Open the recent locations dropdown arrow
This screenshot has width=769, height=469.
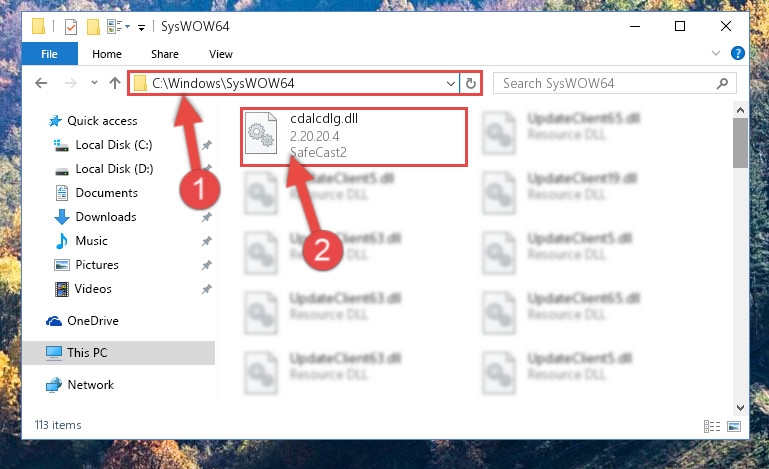pyautogui.click(x=94, y=82)
